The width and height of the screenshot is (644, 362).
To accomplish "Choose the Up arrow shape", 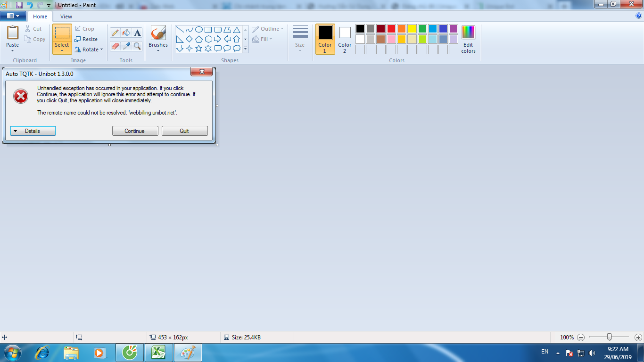I will [x=236, y=39].
